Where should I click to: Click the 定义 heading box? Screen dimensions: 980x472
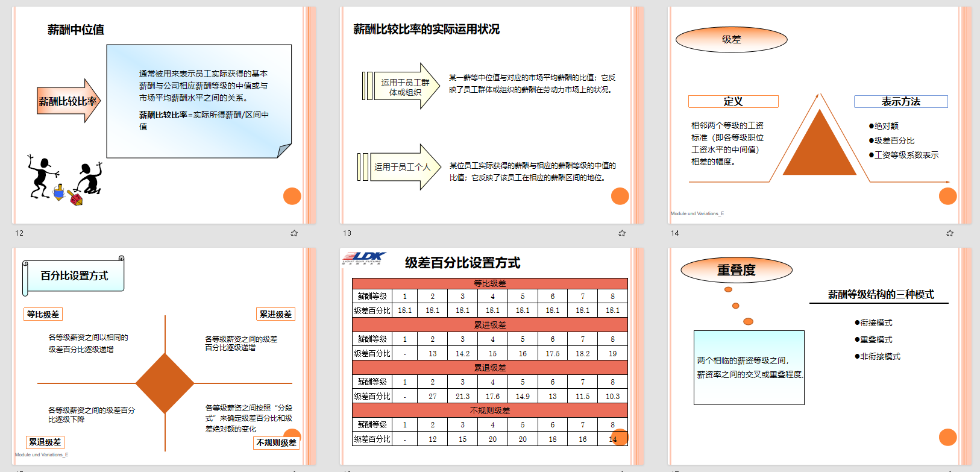pyautogui.click(x=733, y=101)
